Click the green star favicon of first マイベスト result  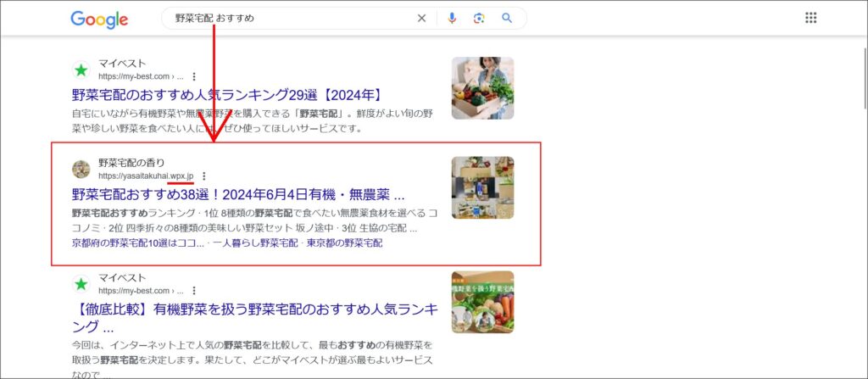81,70
